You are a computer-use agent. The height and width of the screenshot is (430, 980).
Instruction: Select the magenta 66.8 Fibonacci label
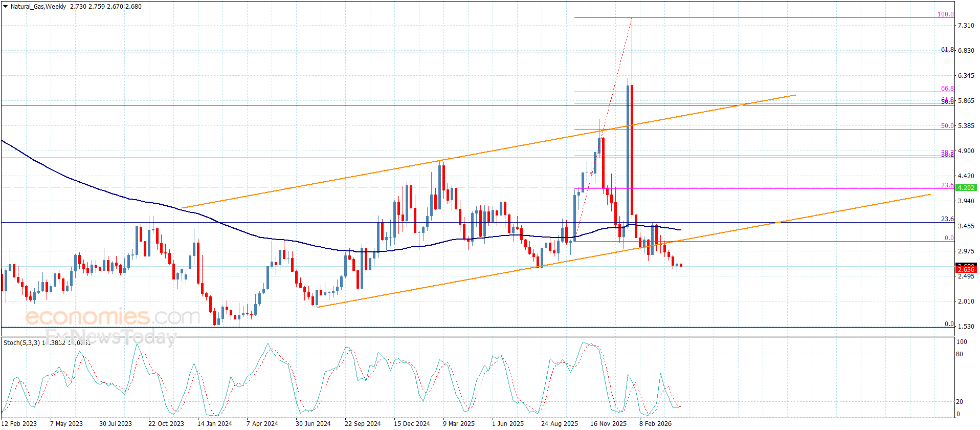[x=947, y=89]
